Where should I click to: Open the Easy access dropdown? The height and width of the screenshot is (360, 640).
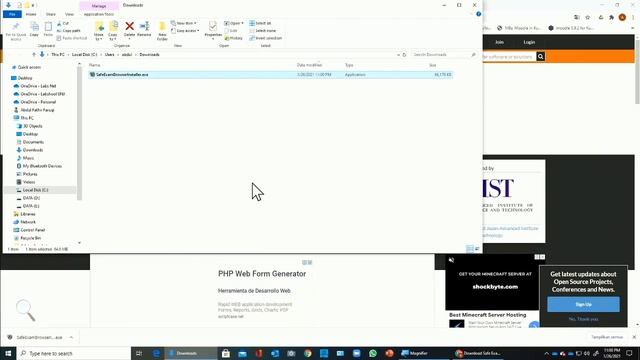pyautogui.click(x=185, y=31)
